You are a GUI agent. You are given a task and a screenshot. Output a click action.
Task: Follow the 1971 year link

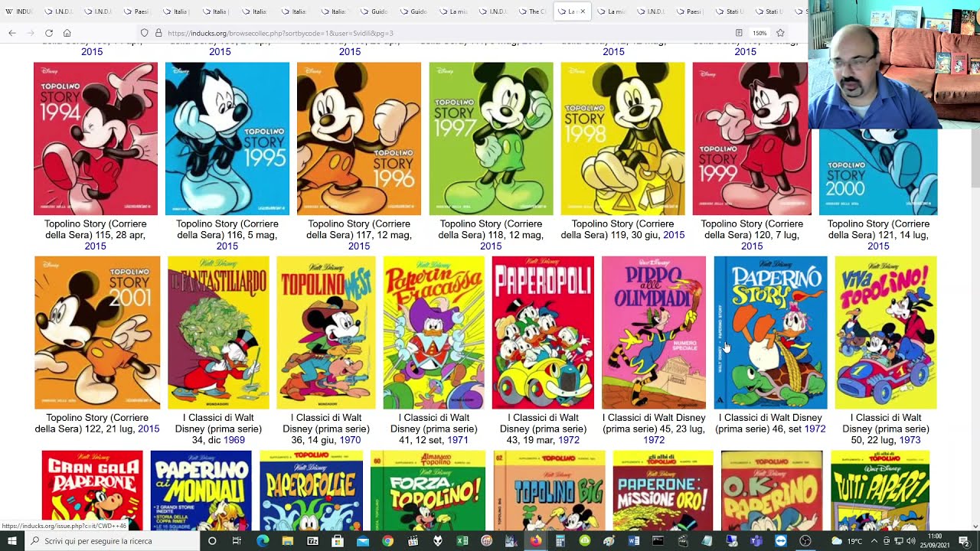(458, 440)
